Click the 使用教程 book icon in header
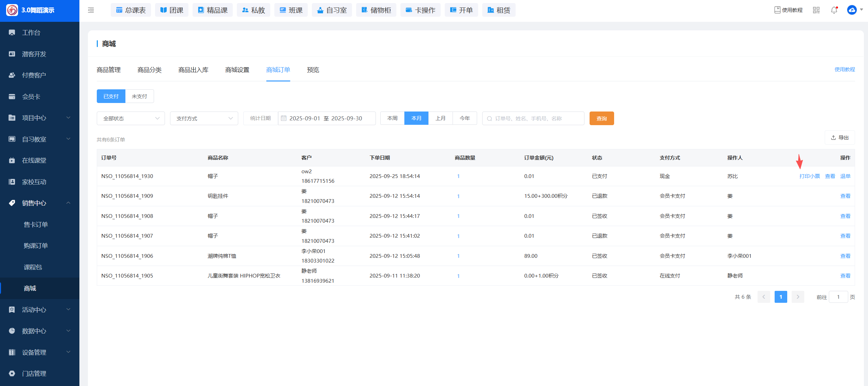The height and width of the screenshot is (386, 868). pyautogui.click(x=777, y=10)
